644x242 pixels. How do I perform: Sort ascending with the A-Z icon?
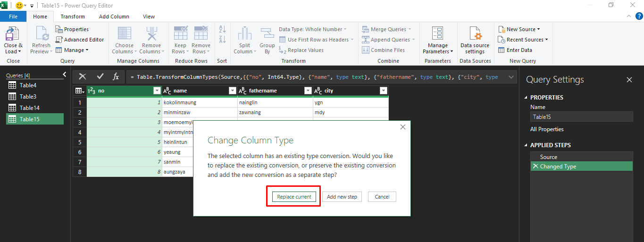point(223,29)
